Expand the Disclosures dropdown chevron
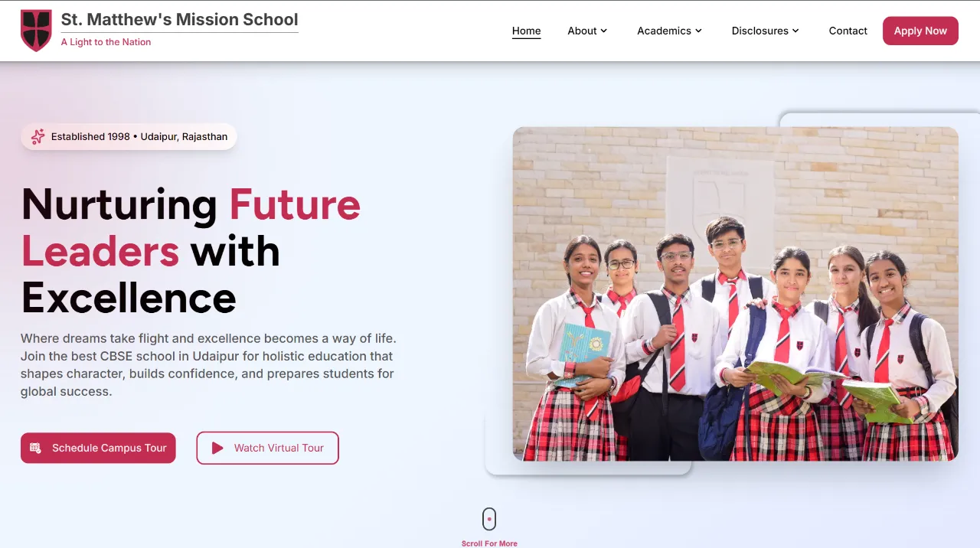 point(795,31)
